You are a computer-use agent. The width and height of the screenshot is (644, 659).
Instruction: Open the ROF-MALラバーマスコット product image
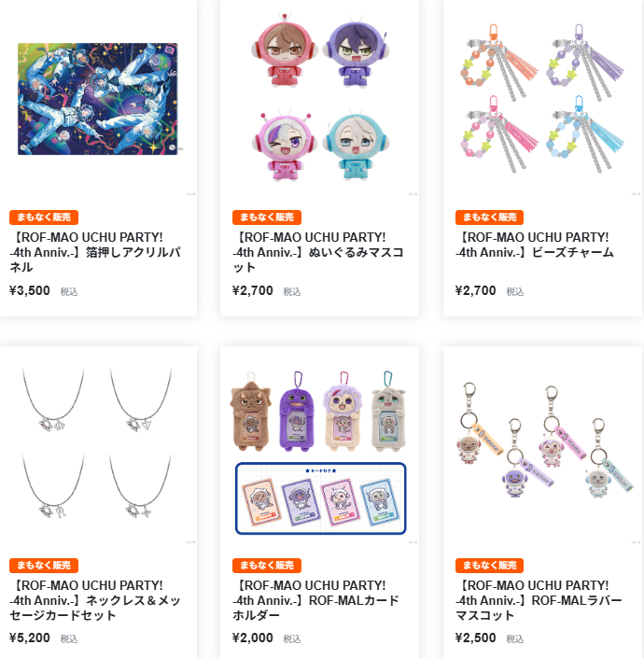click(x=542, y=446)
